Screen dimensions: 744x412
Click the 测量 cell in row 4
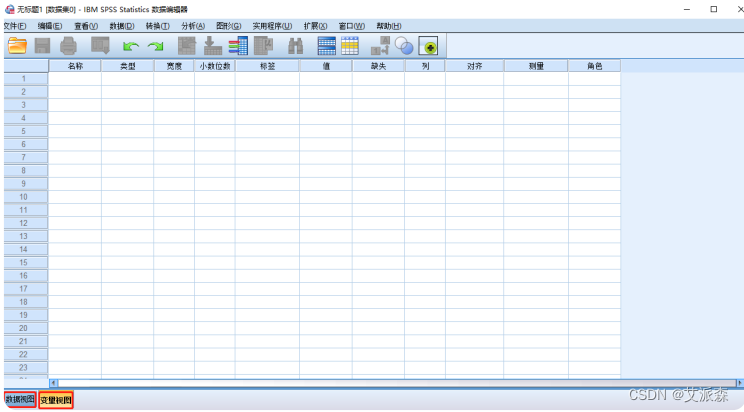(536, 118)
